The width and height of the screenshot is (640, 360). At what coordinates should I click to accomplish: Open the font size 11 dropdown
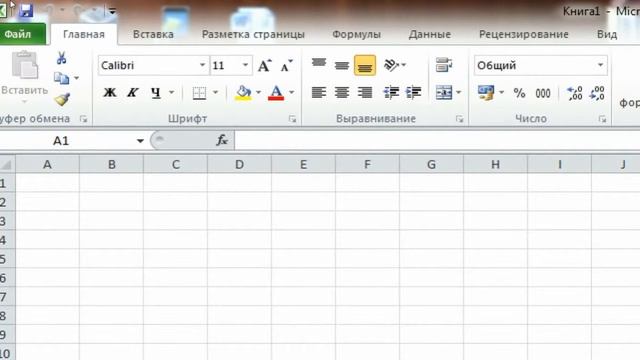(x=245, y=65)
